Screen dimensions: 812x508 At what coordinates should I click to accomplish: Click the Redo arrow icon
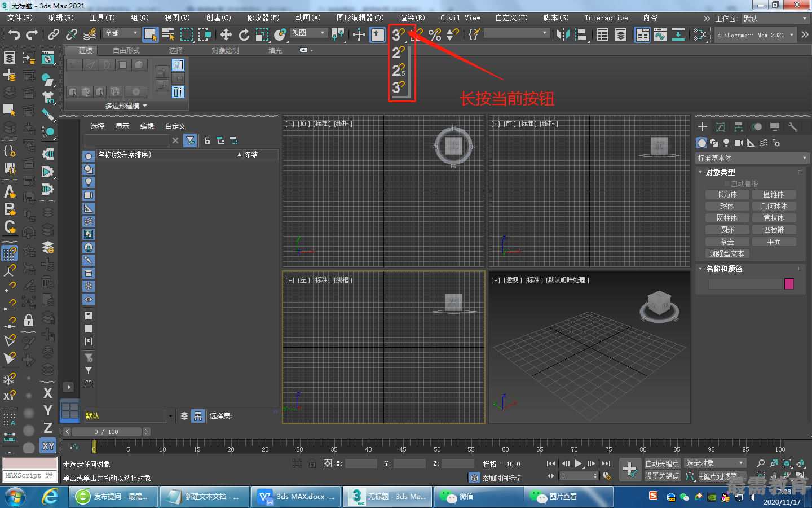tap(32, 34)
